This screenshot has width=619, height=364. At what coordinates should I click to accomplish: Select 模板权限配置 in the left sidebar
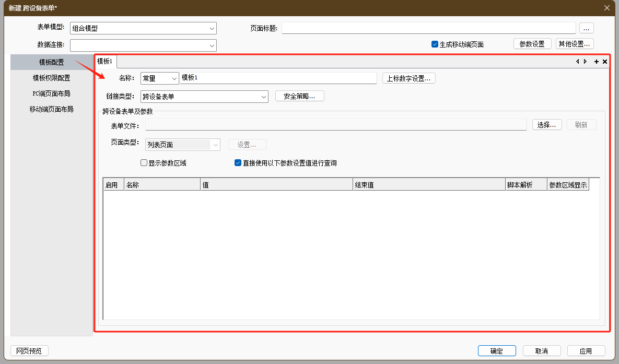point(51,78)
